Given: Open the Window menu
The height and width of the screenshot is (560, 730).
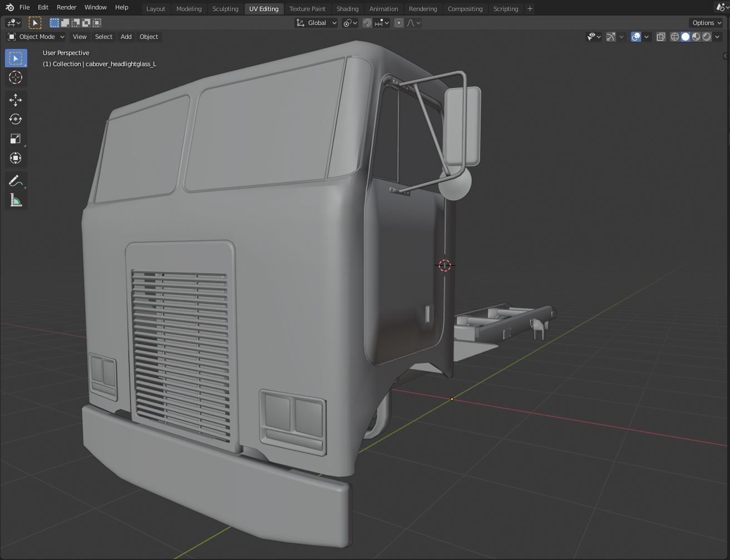Looking at the screenshot, I should coord(96,7).
